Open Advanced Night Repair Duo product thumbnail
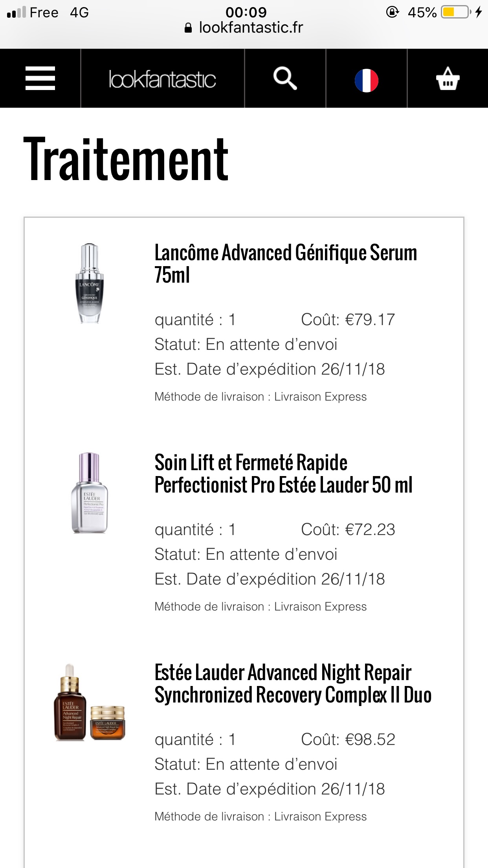The image size is (488, 868). (x=89, y=702)
